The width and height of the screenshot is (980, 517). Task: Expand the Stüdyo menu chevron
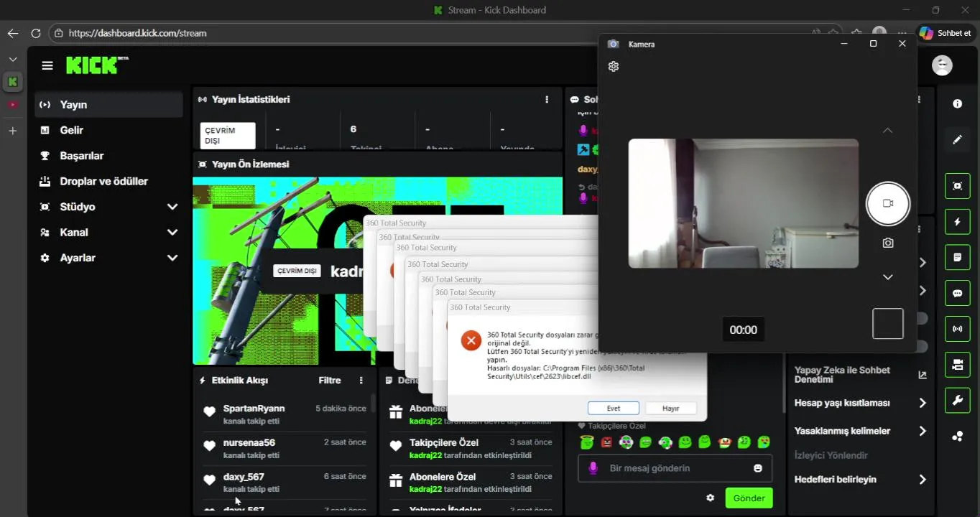coord(172,207)
